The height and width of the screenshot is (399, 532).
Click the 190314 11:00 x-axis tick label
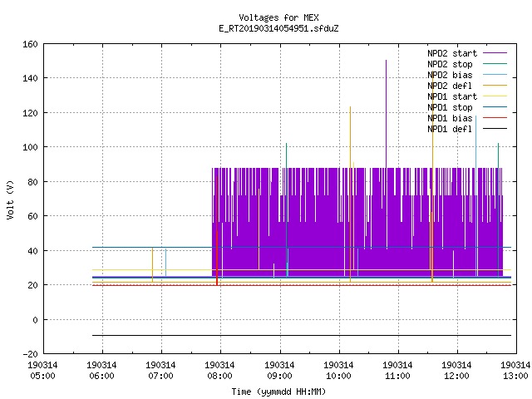(x=397, y=371)
